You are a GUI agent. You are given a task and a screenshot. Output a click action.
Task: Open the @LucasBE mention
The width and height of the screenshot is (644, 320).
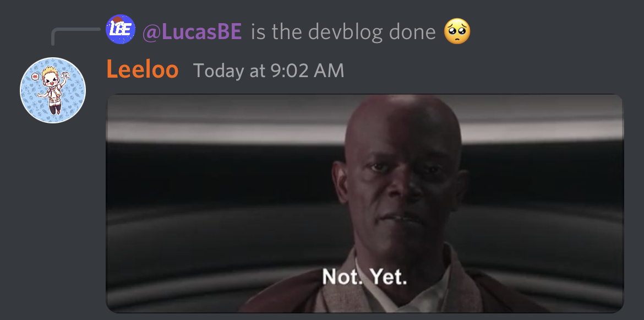pyautogui.click(x=192, y=31)
